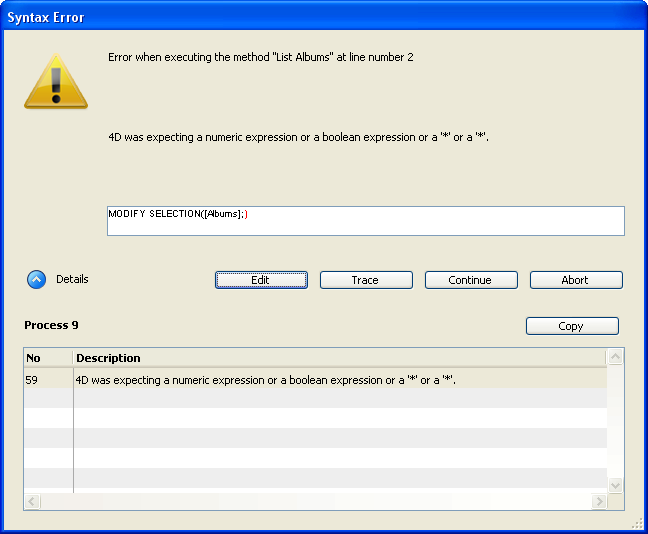Abort the method execution
The image size is (648, 534).
click(x=576, y=280)
